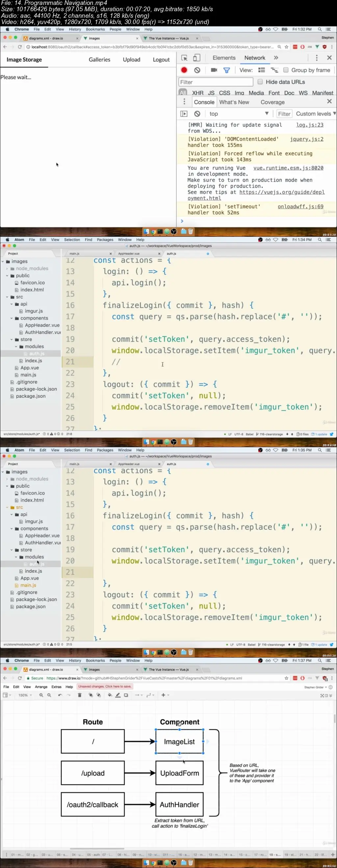
Task: Open the Packages menu in 1:34 PM Atom
Action: (105, 240)
